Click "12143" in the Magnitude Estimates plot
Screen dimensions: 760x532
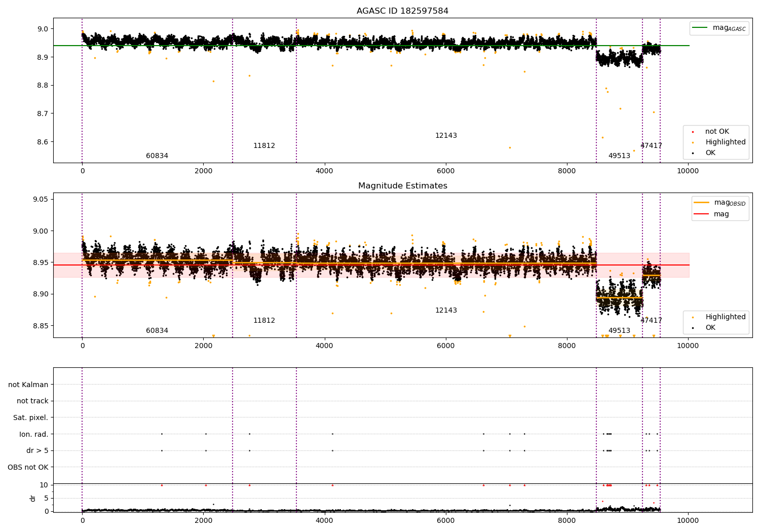click(x=446, y=311)
